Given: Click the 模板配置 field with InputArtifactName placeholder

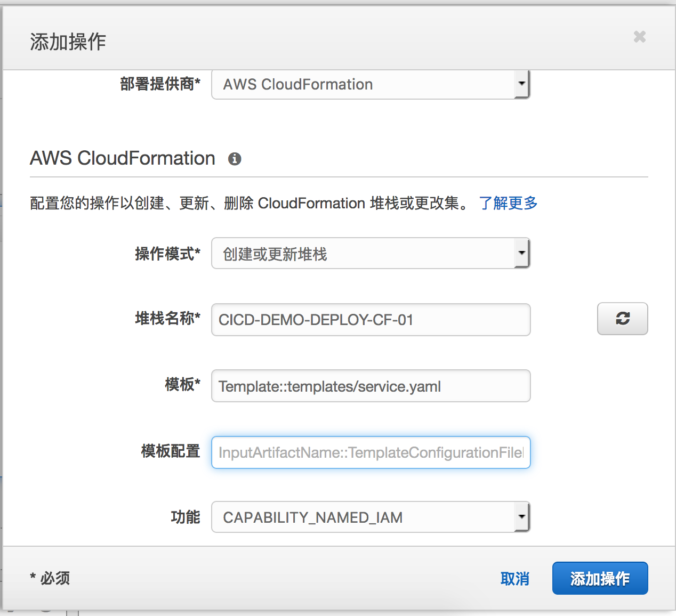Looking at the screenshot, I should pos(371,452).
